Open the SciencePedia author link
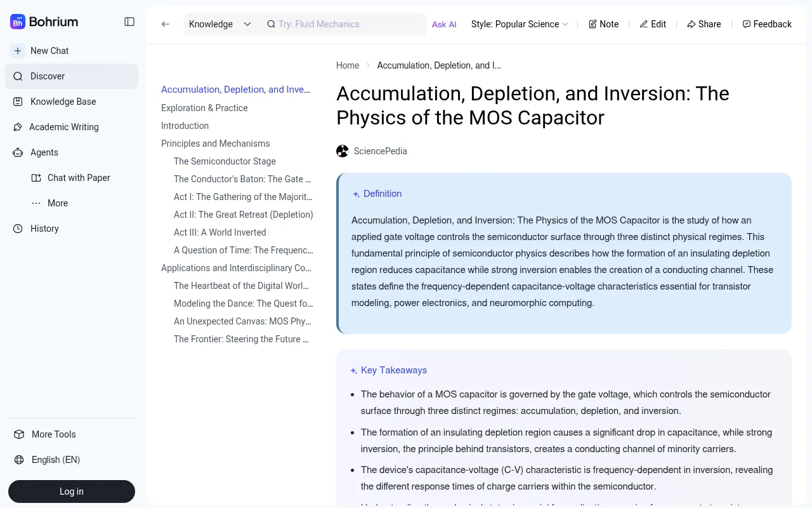This screenshot has height=508, width=812. (381, 151)
